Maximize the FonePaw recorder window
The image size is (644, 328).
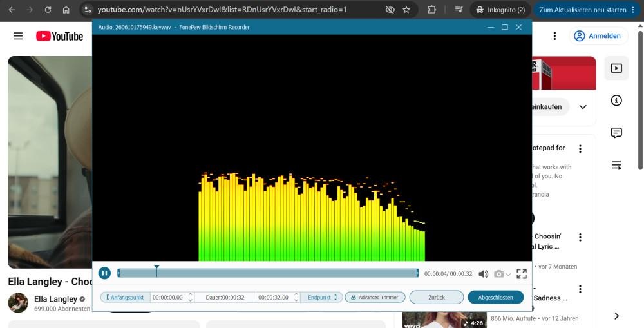(x=505, y=27)
